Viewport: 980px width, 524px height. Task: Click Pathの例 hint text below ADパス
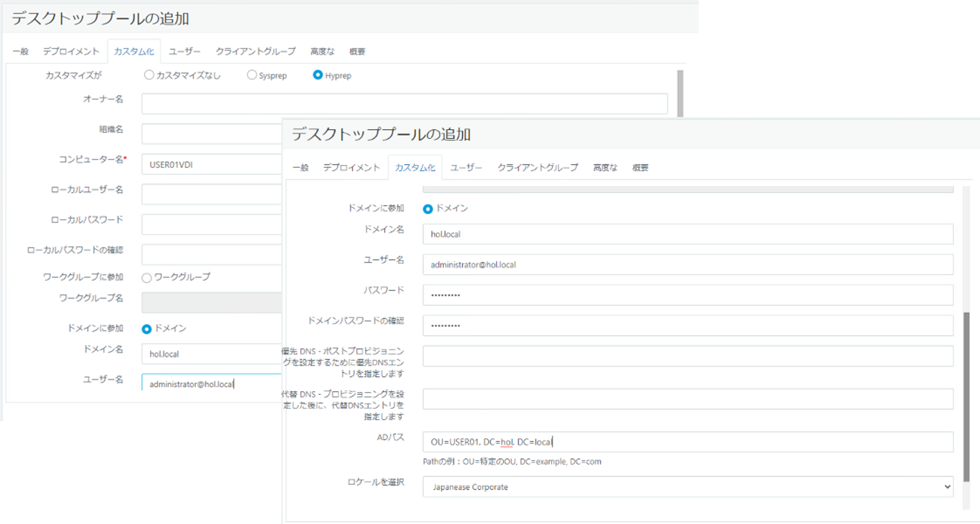click(x=512, y=462)
